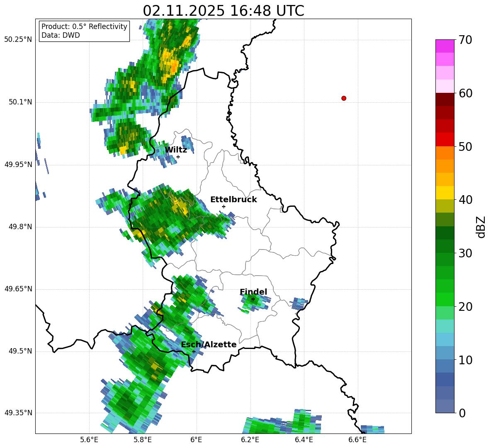Click the colorbar's 'dBZ' axis label

point(481,227)
